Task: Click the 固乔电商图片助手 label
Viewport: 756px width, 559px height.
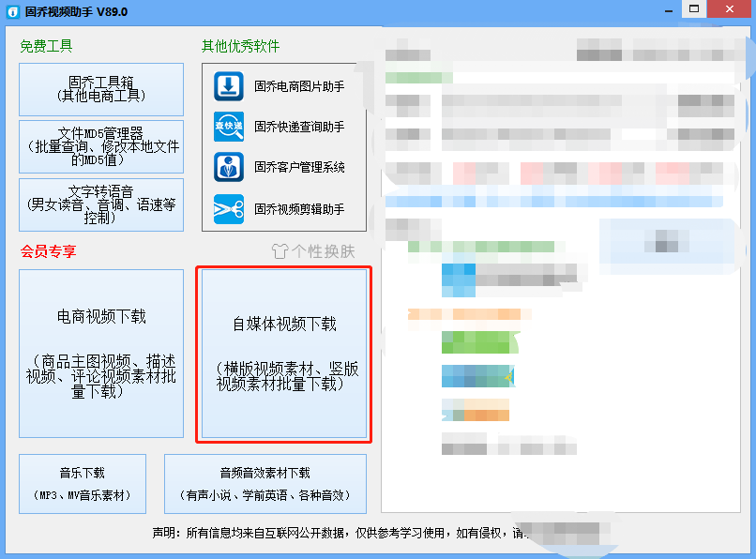Action: pos(299,86)
